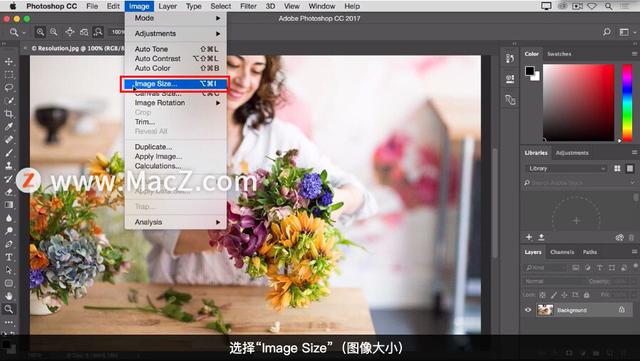Hide the Background layer with eye icon
This screenshot has width=640, height=361.
[528, 310]
